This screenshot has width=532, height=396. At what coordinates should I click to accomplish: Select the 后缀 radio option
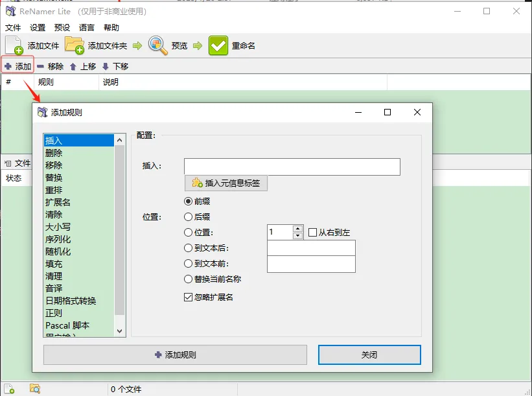click(188, 216)
